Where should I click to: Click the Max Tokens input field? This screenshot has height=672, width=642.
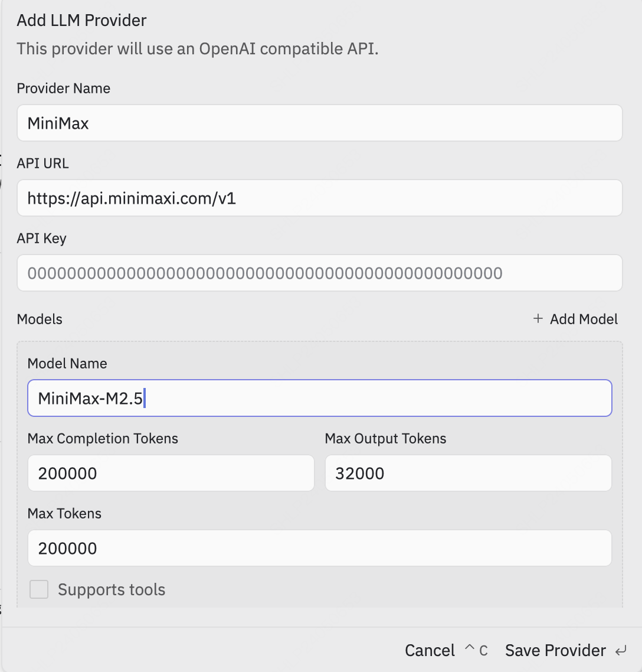click(x=319, y=548)
